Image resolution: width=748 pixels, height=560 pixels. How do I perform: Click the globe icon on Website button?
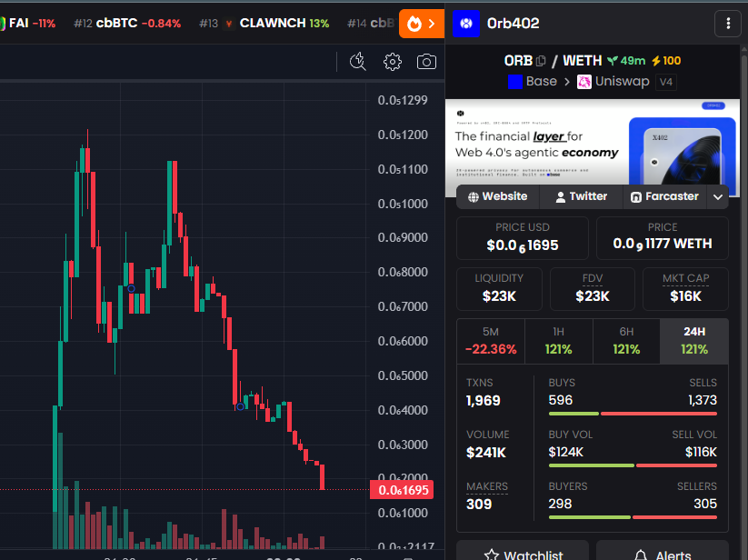point(474,197)
